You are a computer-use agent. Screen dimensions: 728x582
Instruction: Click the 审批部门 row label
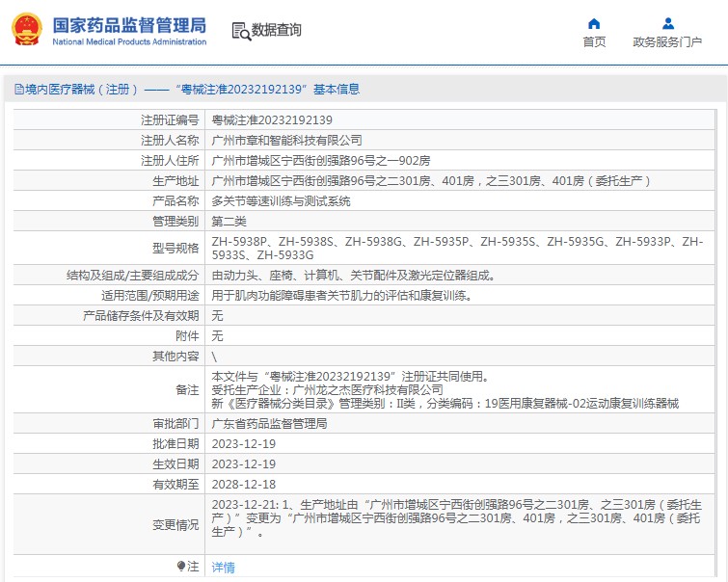(x=175, y=424)
